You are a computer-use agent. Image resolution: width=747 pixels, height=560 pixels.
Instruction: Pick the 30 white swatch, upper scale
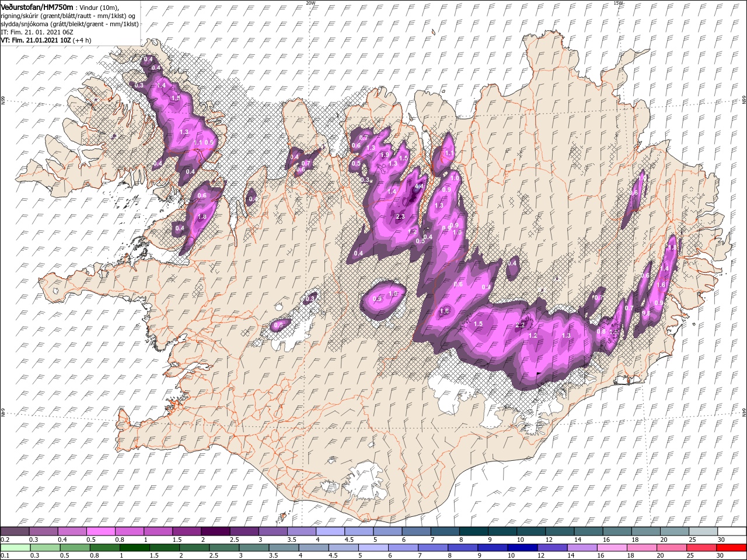(x=732, y=531)
